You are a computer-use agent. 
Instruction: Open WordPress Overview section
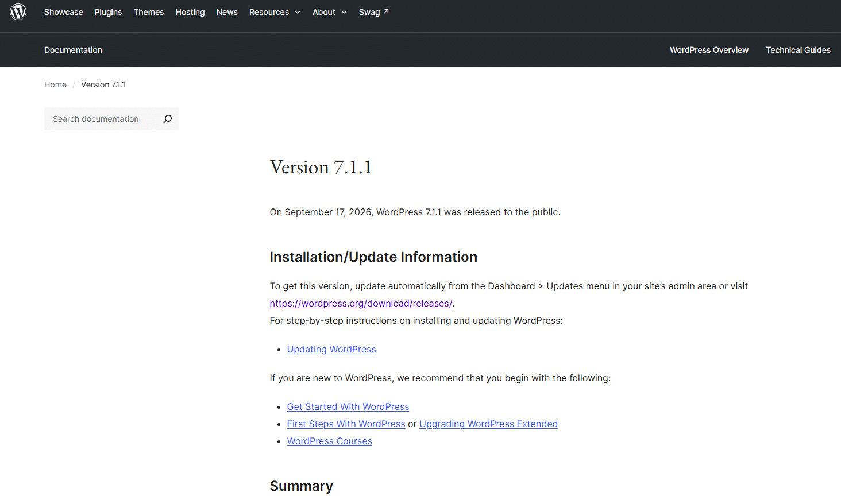coord(709,50)
